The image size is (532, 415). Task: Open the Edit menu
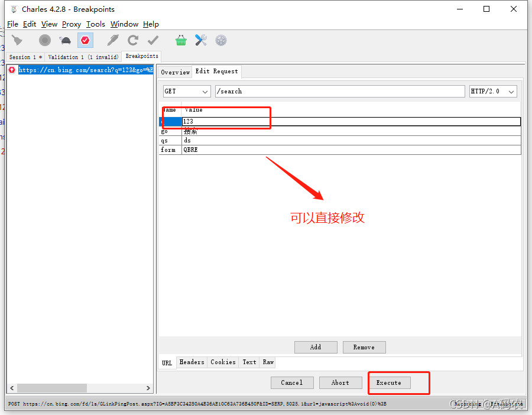(30, 24)
